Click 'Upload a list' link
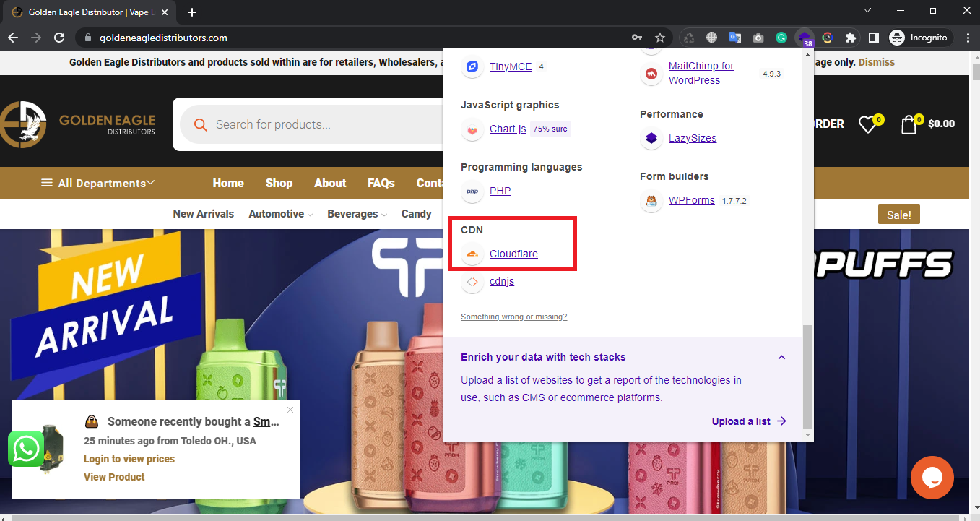 tap(749, 421)
